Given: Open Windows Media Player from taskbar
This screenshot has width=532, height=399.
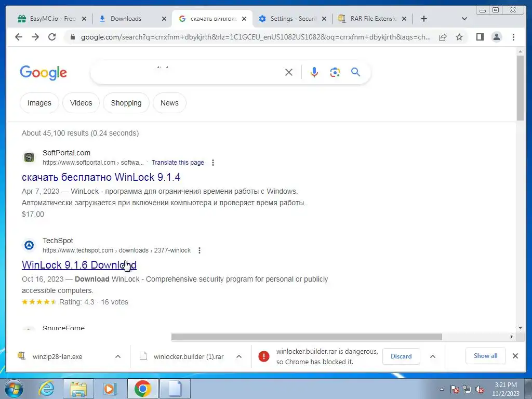Looking at the screenshot, I should click(x=109, y=389).
